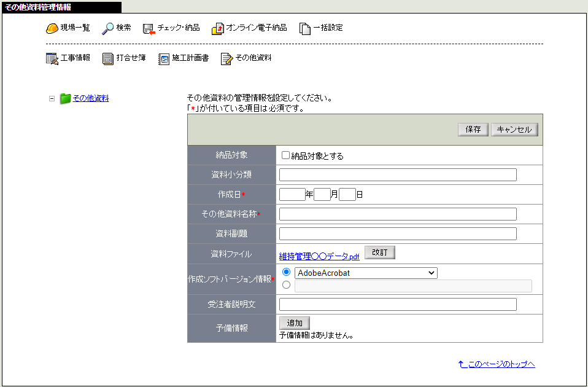588x387 pixels.
Task: Click the 工事情報 notepad icon
Action: [52, 58]
